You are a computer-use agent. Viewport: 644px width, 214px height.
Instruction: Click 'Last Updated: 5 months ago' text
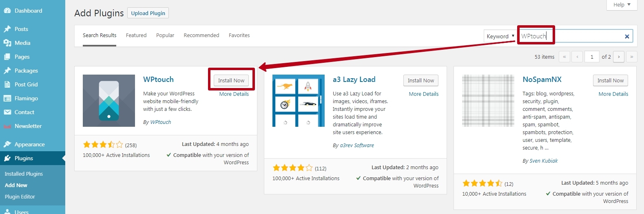point(595,183)
